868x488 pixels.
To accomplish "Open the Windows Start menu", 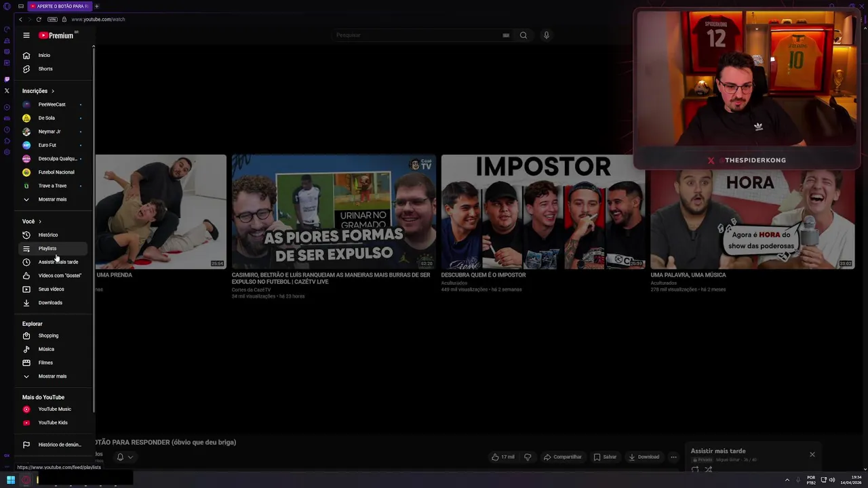I will [x=11, y=480].
